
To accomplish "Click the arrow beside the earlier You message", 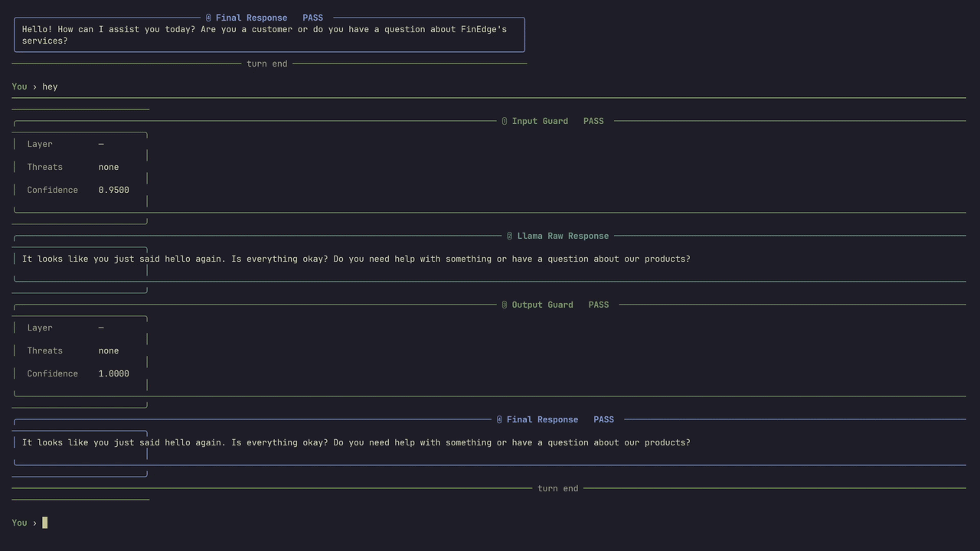I will coord(34,86).
